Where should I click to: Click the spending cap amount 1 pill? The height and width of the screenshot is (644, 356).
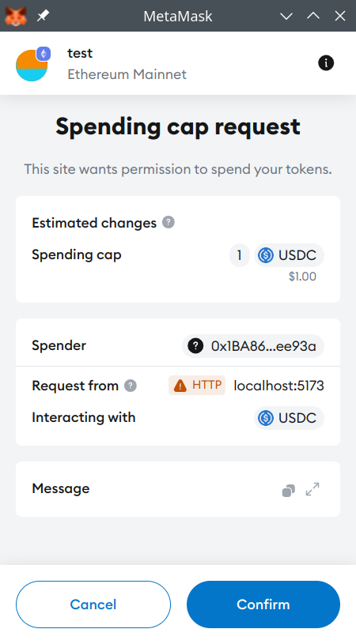click(x=239, y=255)
